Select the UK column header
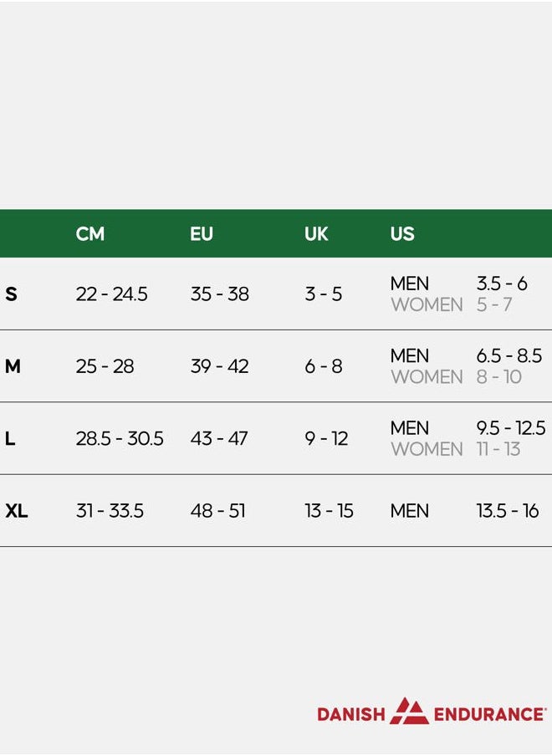This screenshot has height=756, width=552. (x=316, y=234)
